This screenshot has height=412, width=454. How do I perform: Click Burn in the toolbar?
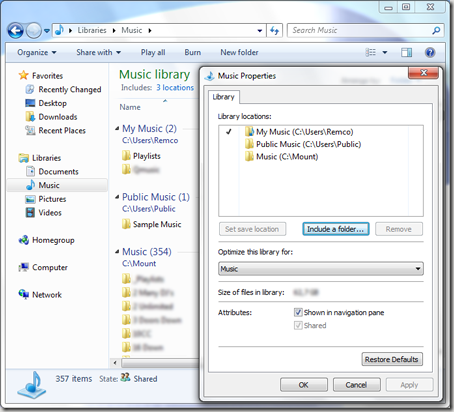tap(193, 52)
